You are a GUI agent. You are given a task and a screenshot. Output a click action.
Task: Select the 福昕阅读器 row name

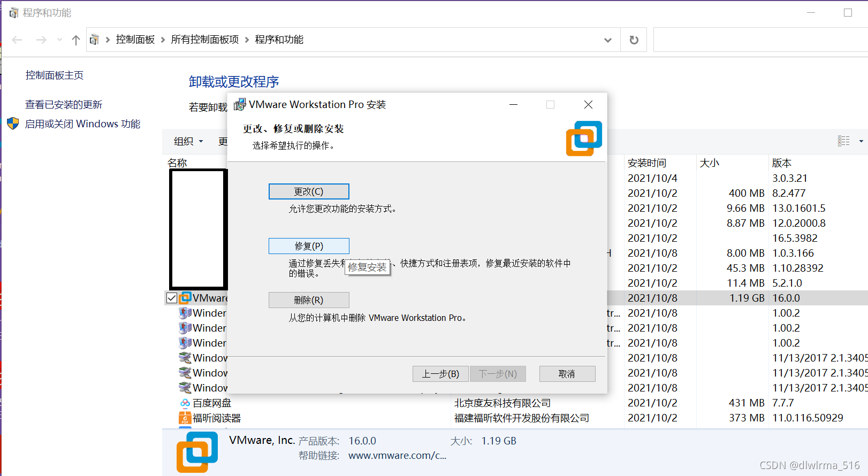click(217, 418)
